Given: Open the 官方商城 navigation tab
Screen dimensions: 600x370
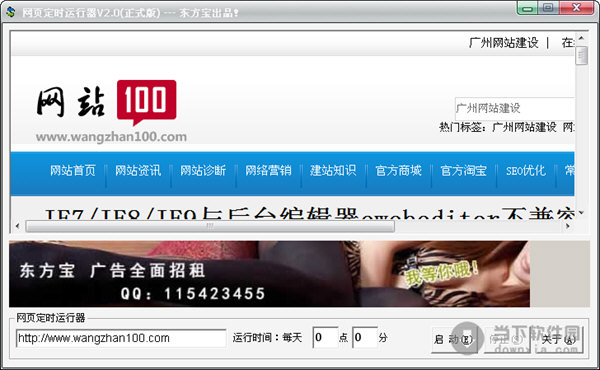Looking at the screenshot, I should tap(398, 171).
